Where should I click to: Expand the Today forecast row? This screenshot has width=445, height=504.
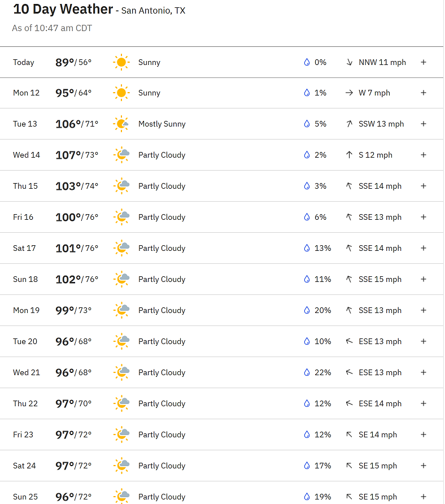[423, 62]
